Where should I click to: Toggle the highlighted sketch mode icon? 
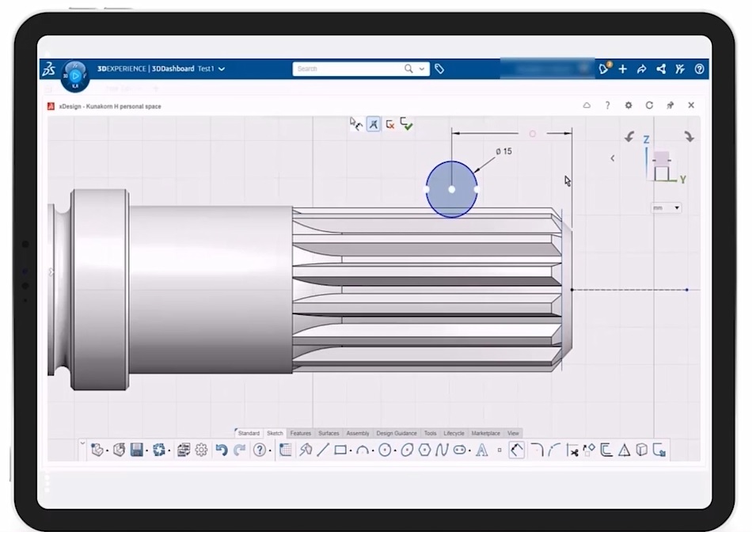point(374,124)
